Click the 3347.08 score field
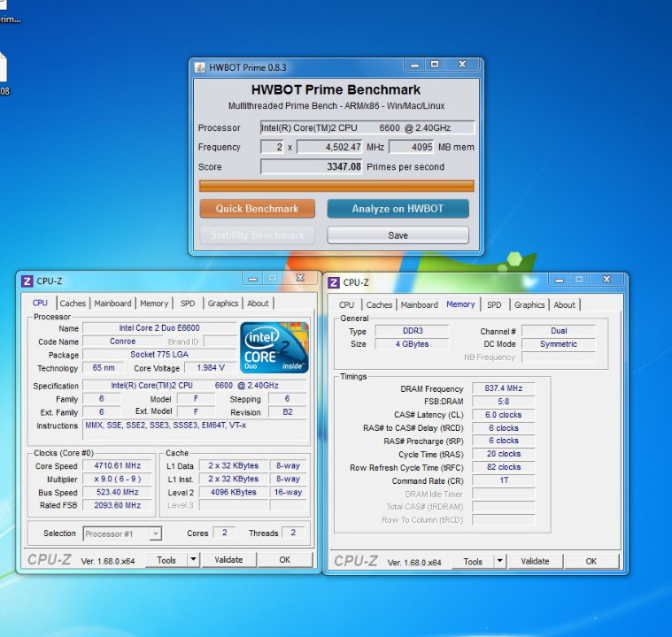The width and height of the screenshot is (672, 637). 312,166
